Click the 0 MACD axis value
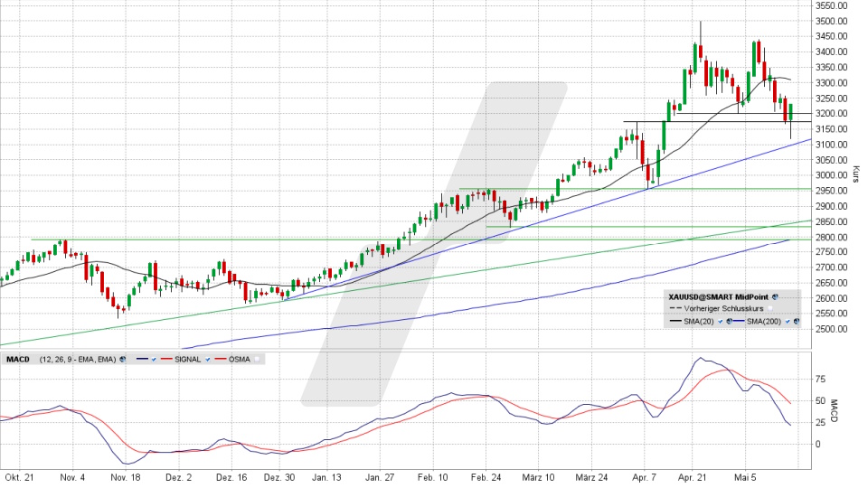This screenshot has width=868, height=488. pos(818,444)
